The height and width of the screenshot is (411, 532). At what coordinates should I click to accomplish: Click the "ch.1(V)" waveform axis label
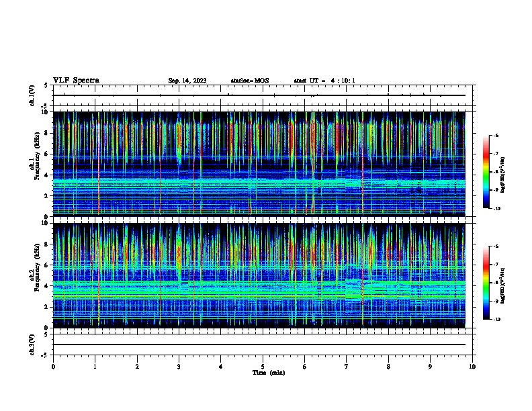click(32, 95)
